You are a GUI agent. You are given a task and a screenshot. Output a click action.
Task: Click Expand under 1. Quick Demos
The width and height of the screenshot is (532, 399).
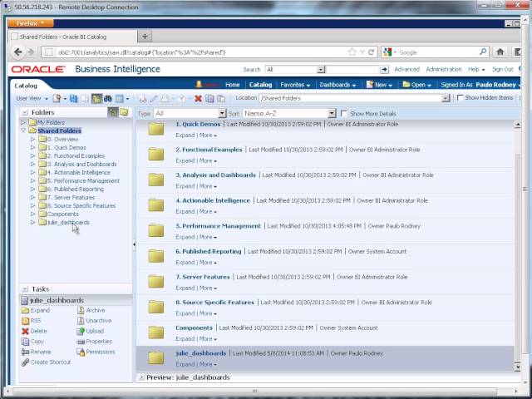185,135
